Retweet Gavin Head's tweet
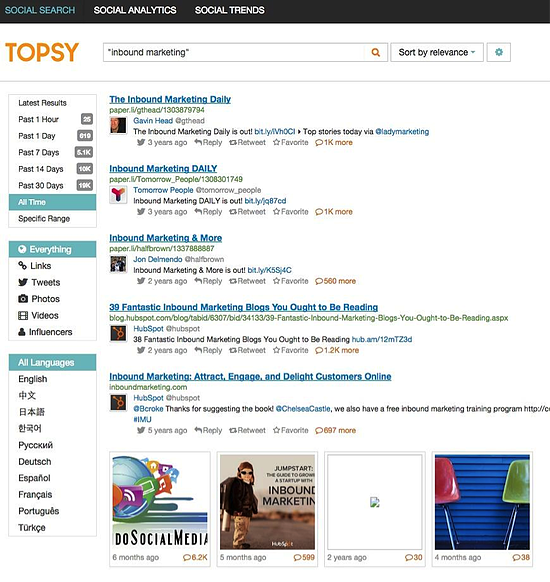 [248, 142]
